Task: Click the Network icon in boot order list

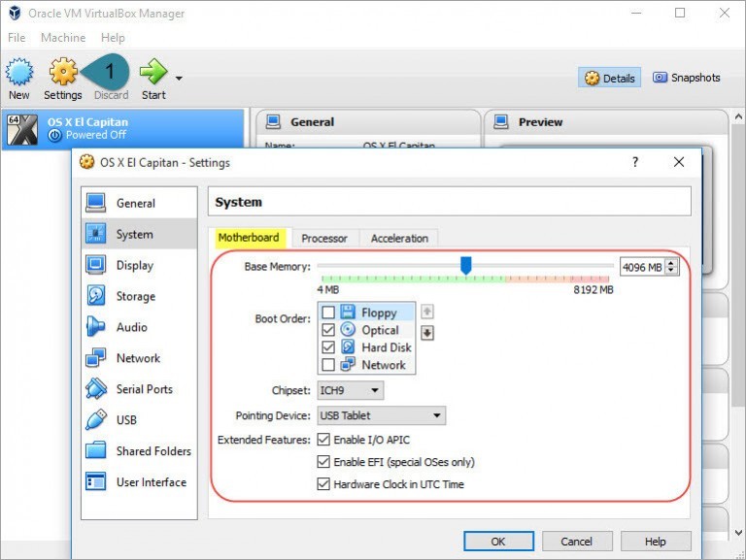Action: [x=348, y=364]
